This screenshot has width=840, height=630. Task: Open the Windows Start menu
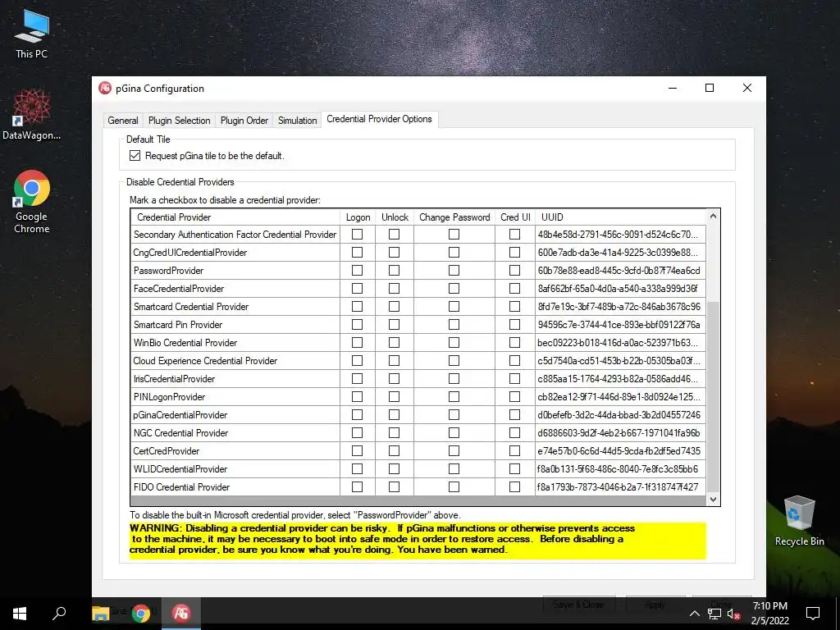click(20, 614)
